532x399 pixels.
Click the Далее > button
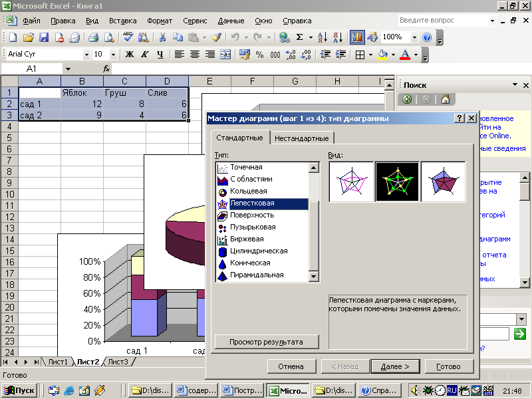pos(395,366)
